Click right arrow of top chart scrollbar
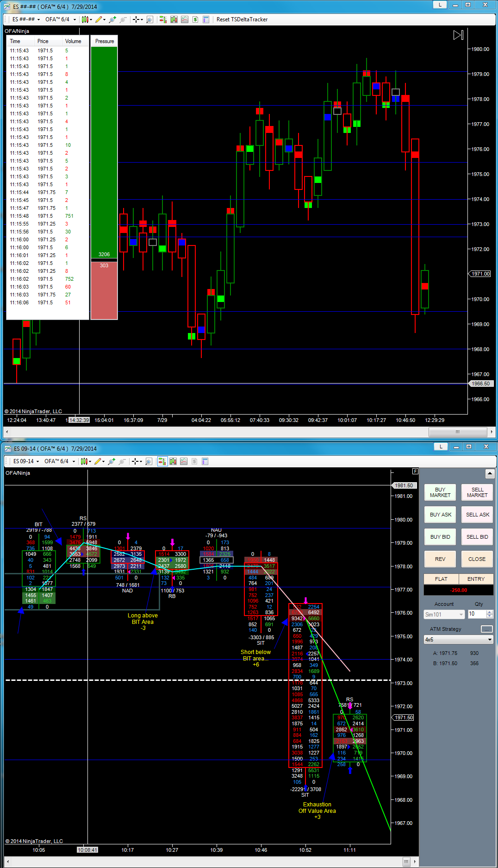This screenshot has width=498, height=868. 491,432
